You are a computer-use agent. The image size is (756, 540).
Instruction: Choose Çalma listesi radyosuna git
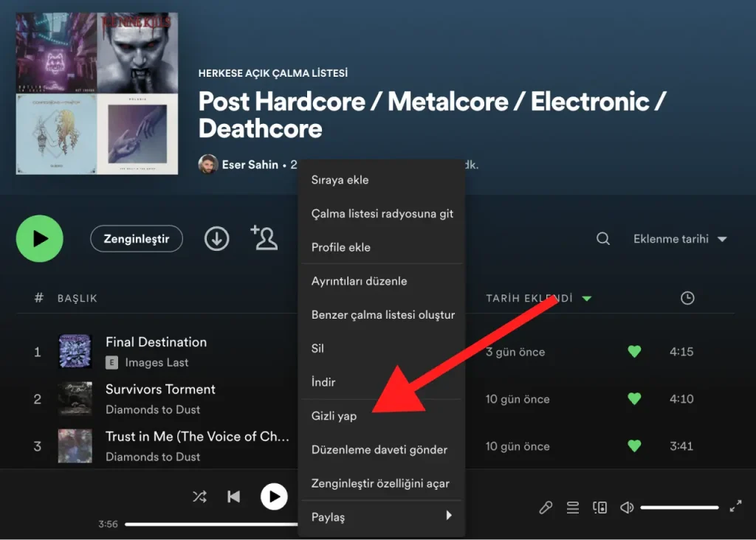[x=382, y=213]
